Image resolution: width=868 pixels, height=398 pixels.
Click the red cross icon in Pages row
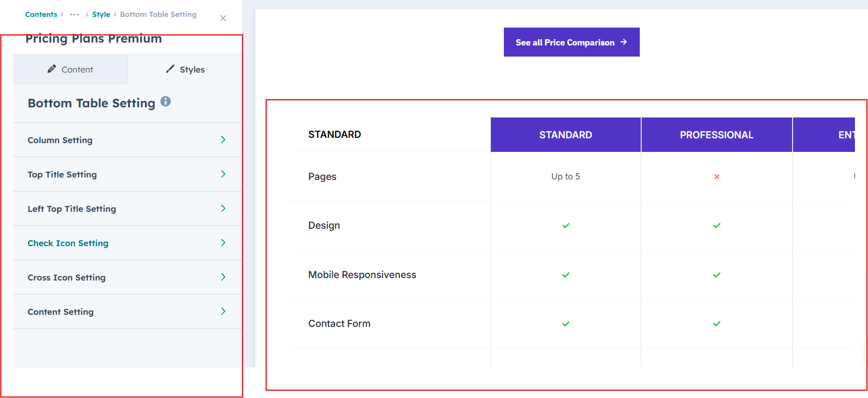(717, 177)
